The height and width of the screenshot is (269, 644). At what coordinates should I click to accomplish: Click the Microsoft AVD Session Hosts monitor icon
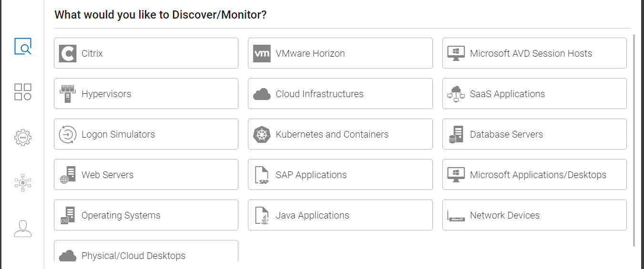tap(456, 53)
